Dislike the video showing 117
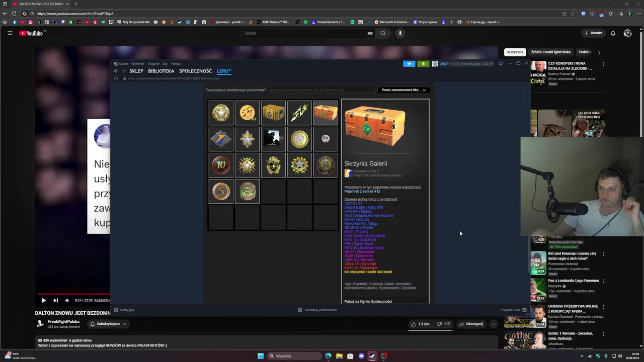This screenshot has width=644, height=362. coord(443,324)
